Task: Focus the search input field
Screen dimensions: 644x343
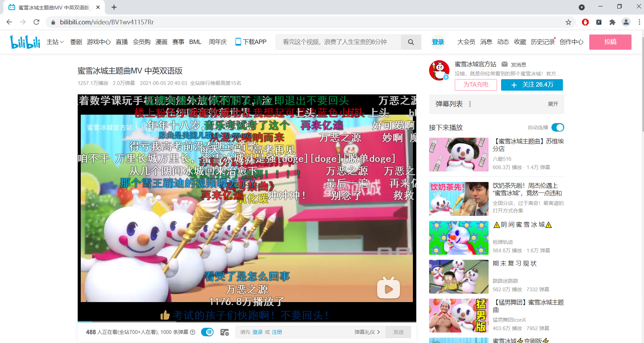Action: pyautogui.click(x=338, y=42)
